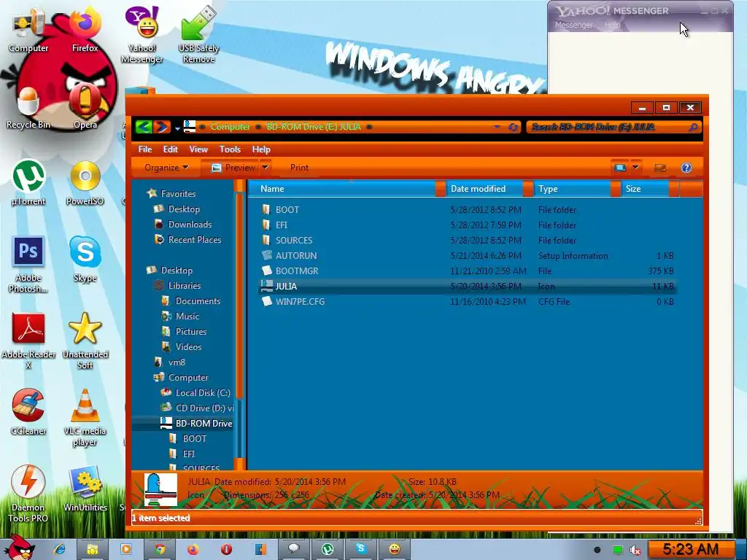
Task: Go forward with the orange arrow
Action: click(x=161, y=127)
